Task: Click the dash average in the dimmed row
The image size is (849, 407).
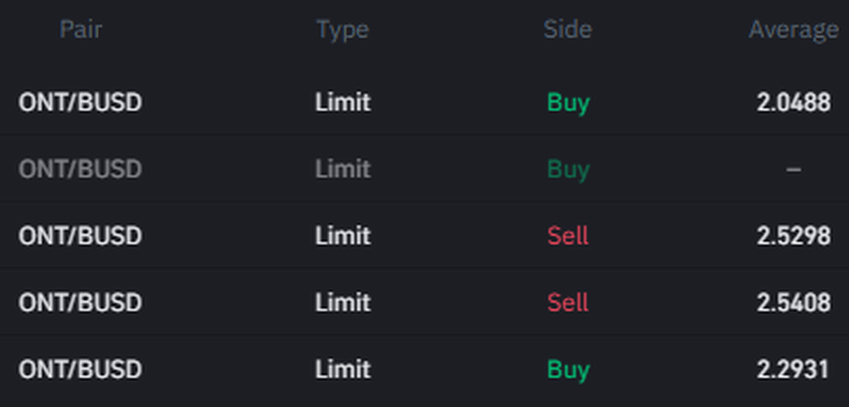Action: click(793, 169)
